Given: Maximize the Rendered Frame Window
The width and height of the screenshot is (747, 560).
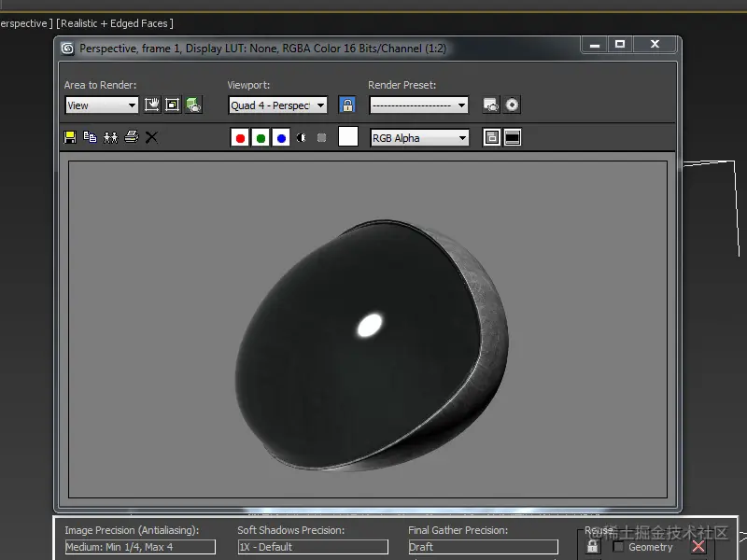Looking at the screenshot, I should click(x=620, y=44).
